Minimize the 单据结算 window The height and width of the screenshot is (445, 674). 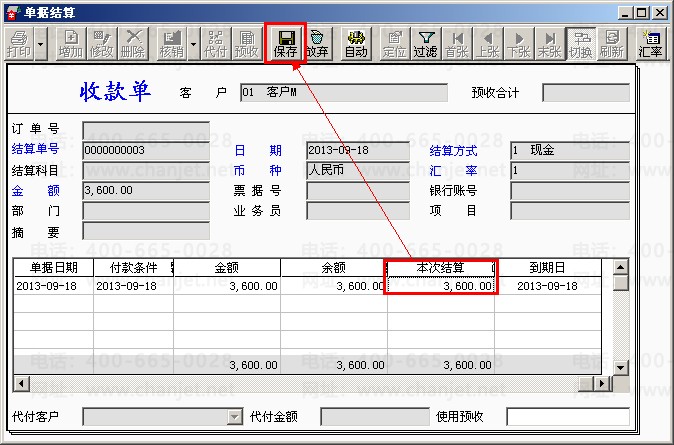[x=625, y=13]
